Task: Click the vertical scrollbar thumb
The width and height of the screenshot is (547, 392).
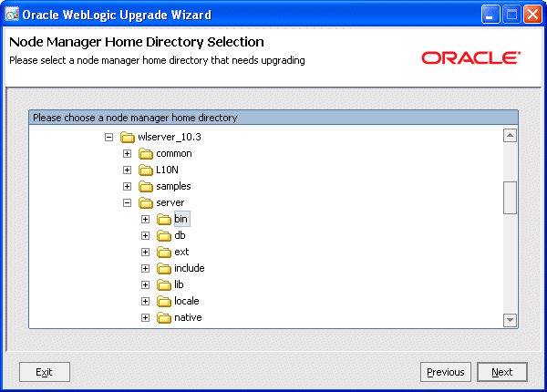Action: tap(510, 198)
